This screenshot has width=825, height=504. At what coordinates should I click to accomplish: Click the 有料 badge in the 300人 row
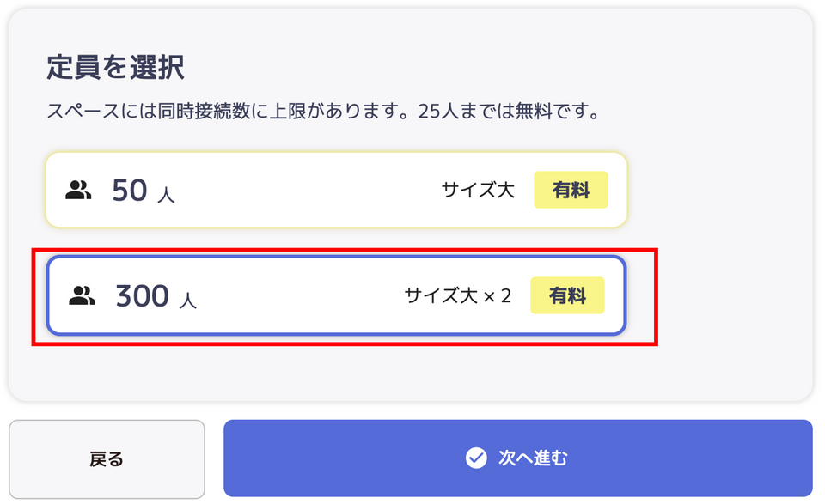point(567,295)
